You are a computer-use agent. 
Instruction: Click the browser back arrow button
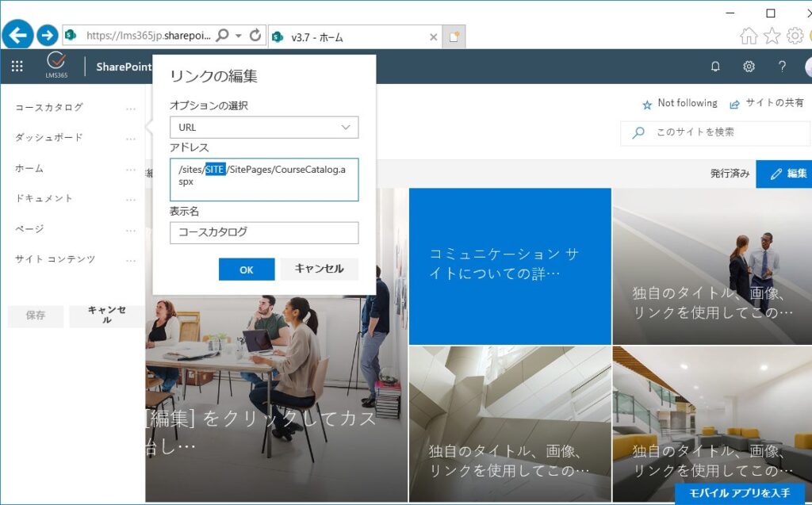[17, 35]
